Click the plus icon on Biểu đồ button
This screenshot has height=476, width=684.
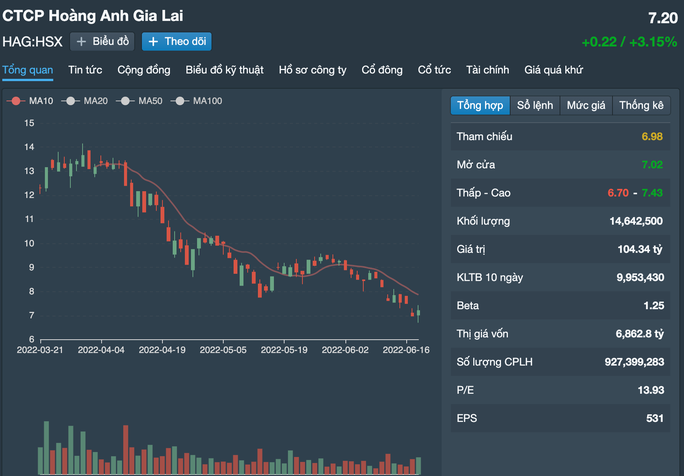point(82,42)
